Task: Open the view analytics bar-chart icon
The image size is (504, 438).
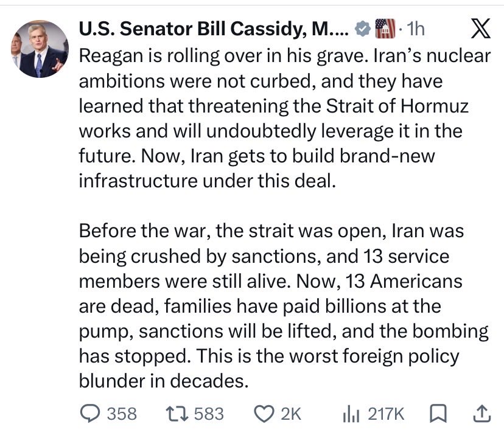Action: click(351, 414)
